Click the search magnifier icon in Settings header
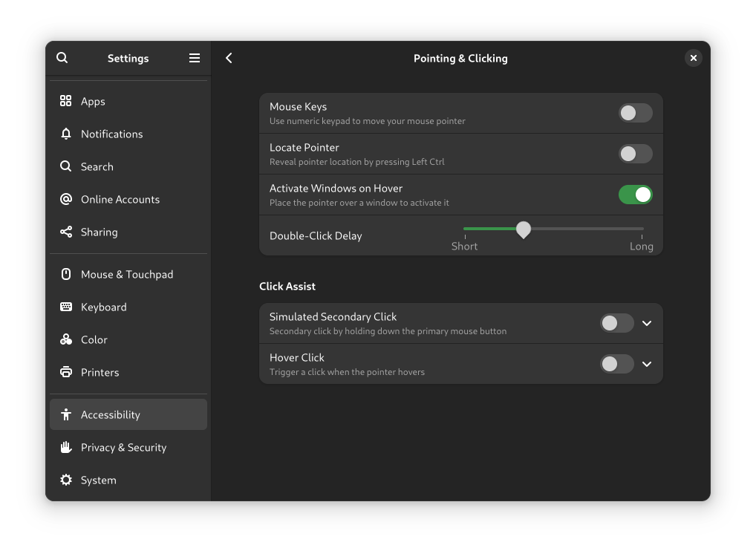 coord(62,58)
